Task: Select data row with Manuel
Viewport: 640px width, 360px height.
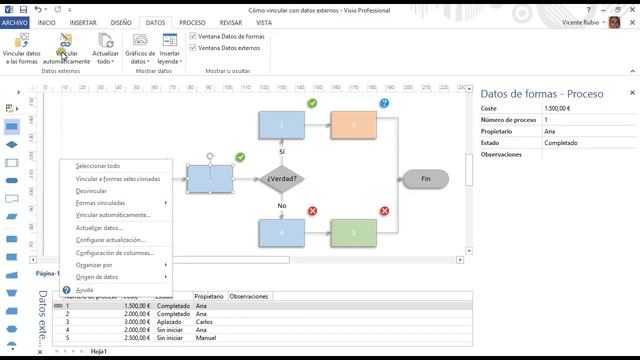Action: [x=262, y=338]
